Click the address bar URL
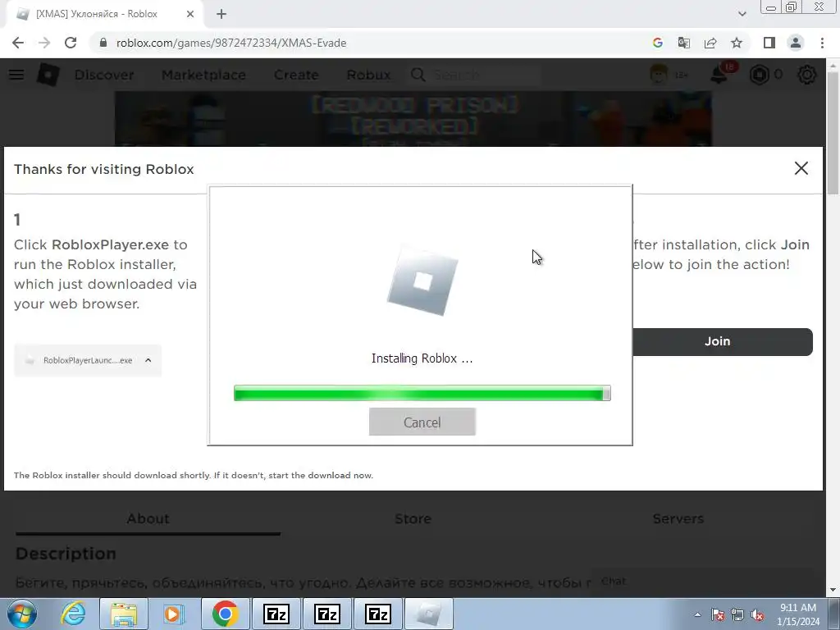 coord(231,43)
